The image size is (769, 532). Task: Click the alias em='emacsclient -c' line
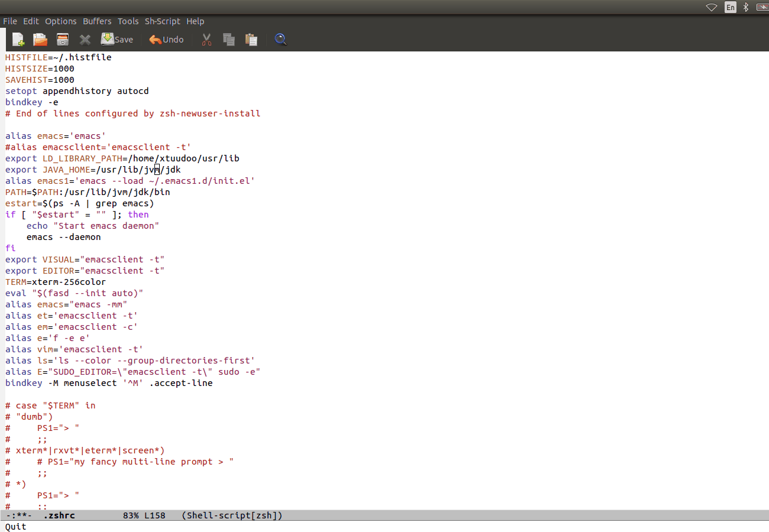72,327
